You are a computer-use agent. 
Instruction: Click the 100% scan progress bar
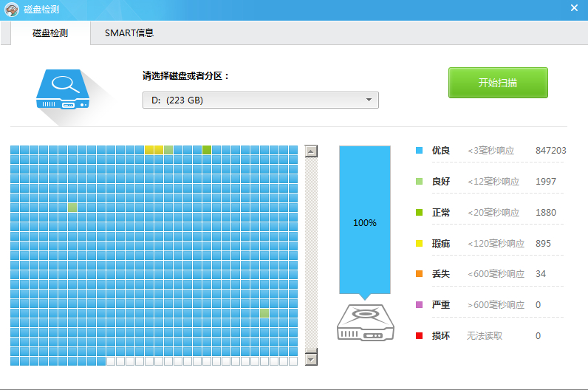click(364, 220)
